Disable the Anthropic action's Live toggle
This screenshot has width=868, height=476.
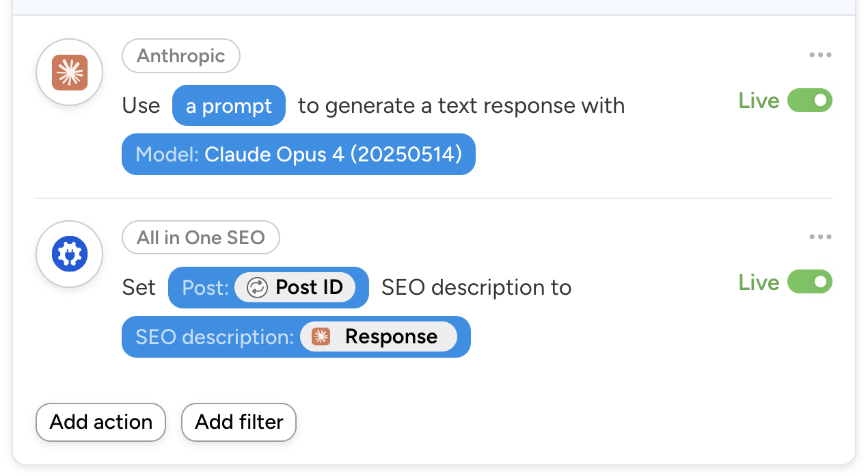click(810, 101)
